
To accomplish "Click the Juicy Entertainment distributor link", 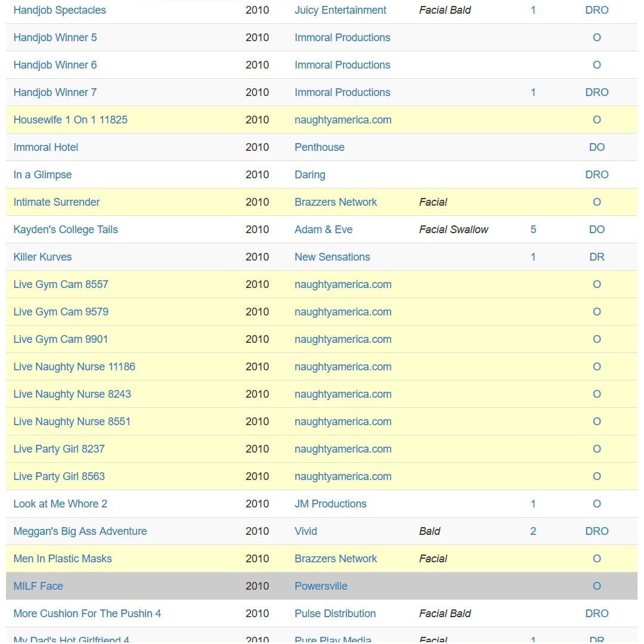I will click(340, 10).
